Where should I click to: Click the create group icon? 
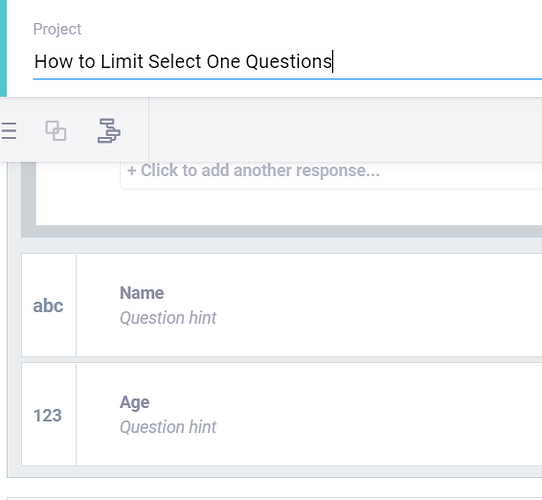56,131
